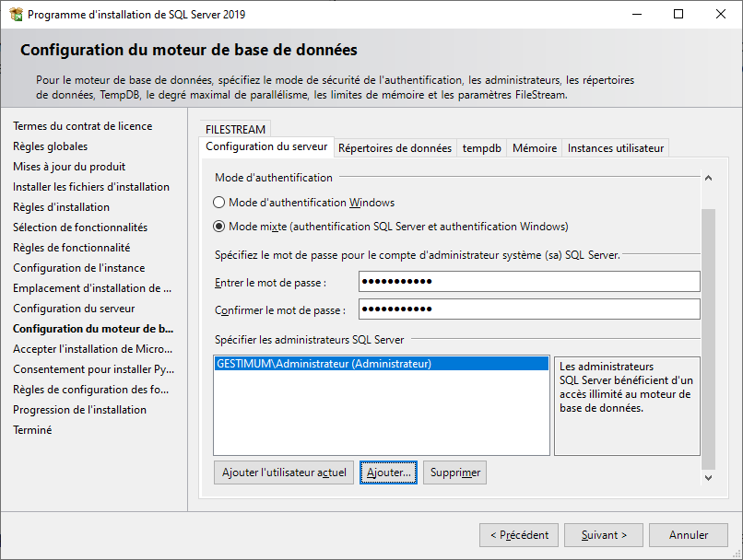Click the Ajouter... button
The width and height of the screenshot is (743, 560).
click(388, 472)
